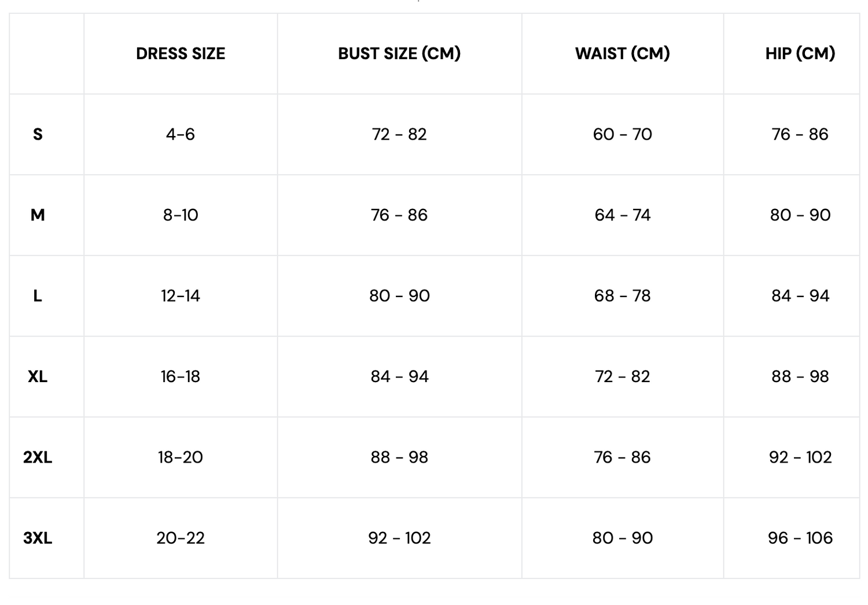
Task: Click hip 96 - 106 cell
Action: tap(800, 538)
